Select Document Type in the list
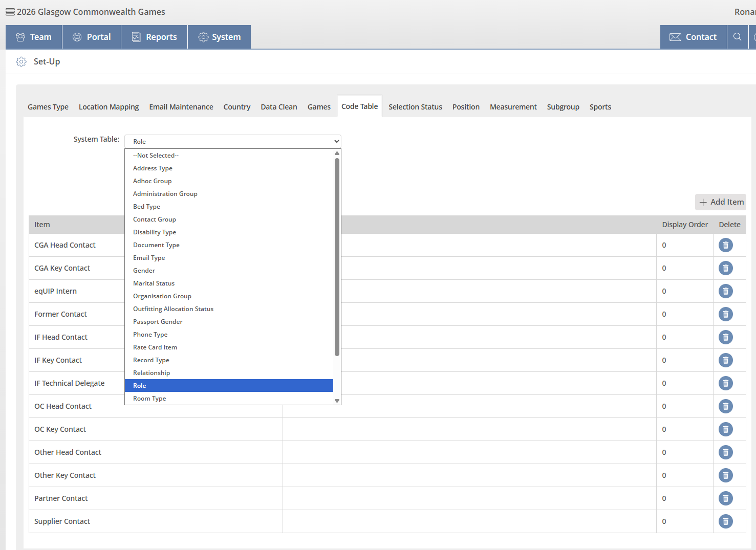Screen dimensions: 756x550 coord(156,245)
